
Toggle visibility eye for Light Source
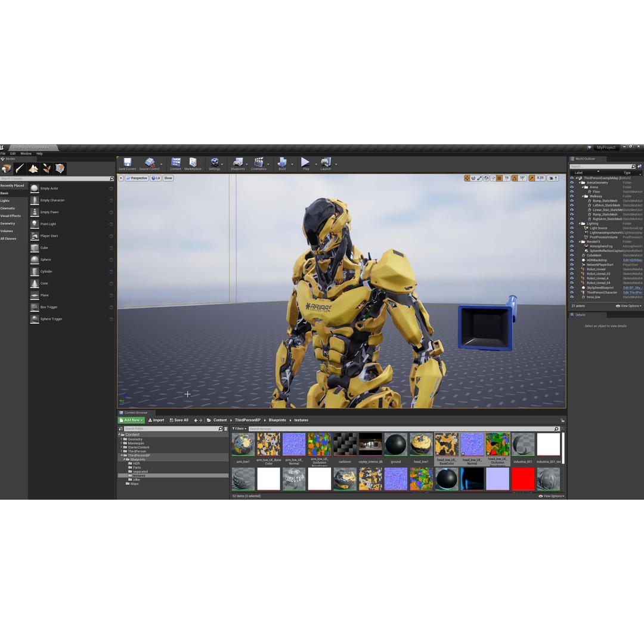[572, 228]
